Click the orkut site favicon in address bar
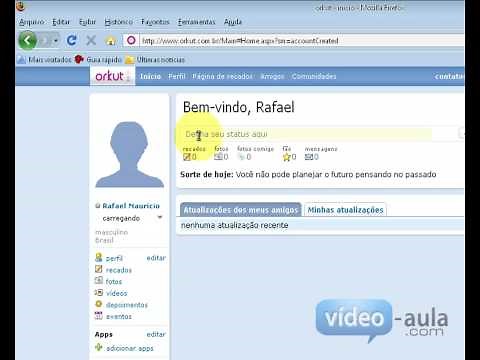This screenshot has width=480, height=360. coord(131,40)
